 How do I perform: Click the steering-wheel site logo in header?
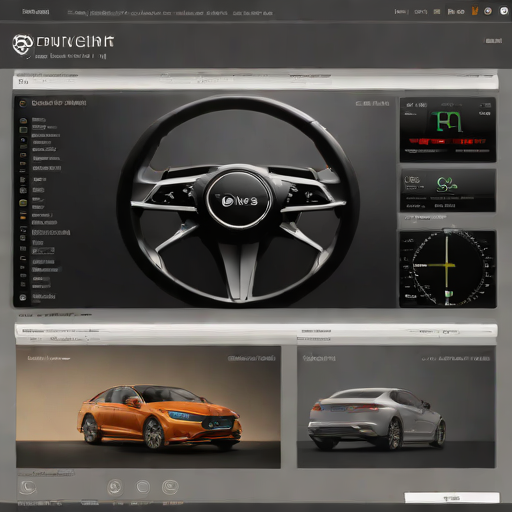point(23,44)
